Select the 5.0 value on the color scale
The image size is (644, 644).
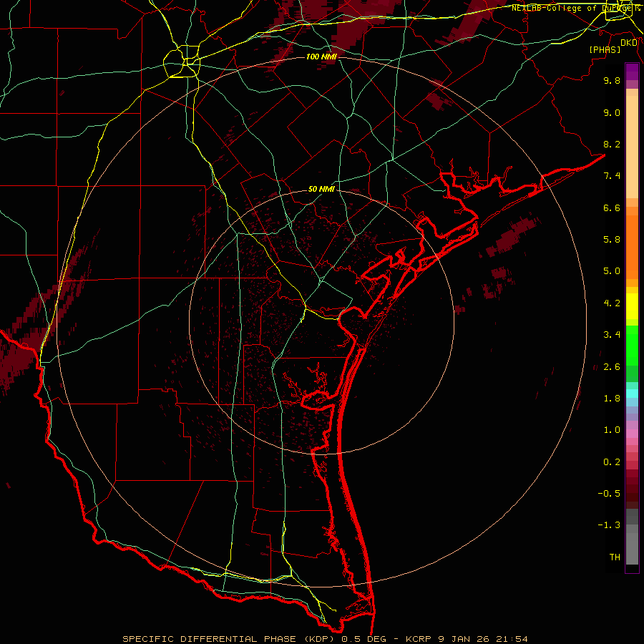[x=612, y=271]
